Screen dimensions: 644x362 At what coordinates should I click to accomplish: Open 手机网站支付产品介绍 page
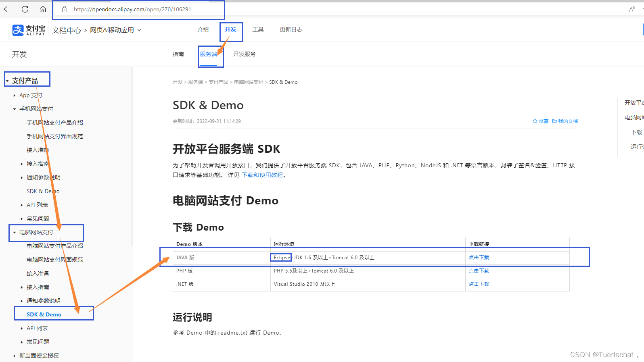55,123
